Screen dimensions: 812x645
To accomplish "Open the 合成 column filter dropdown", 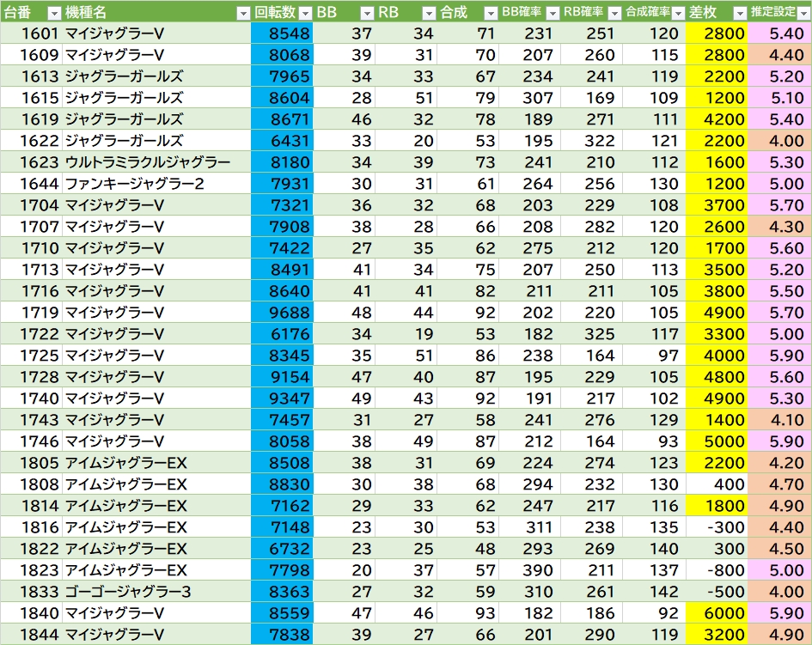I will [x=491, y=14].
